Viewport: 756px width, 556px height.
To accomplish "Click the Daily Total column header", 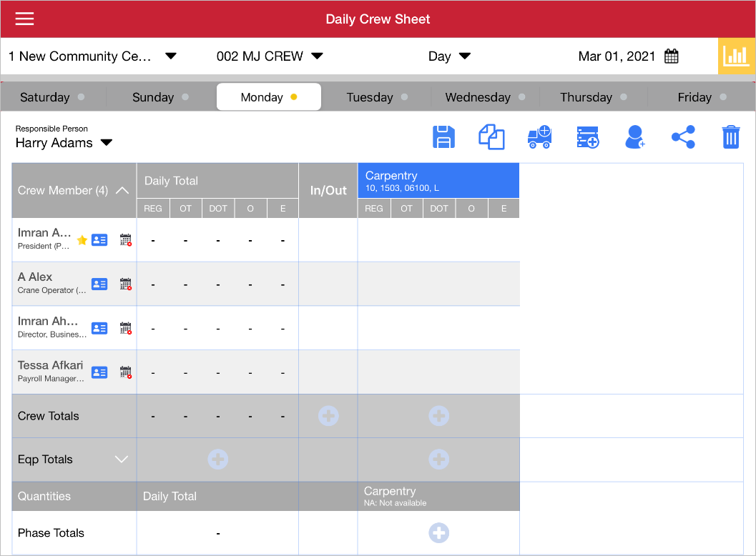I will pos(217,181).
